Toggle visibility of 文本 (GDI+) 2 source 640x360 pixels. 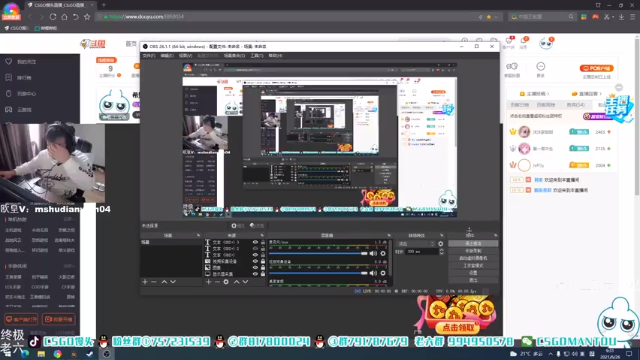[x=255, y=248]
